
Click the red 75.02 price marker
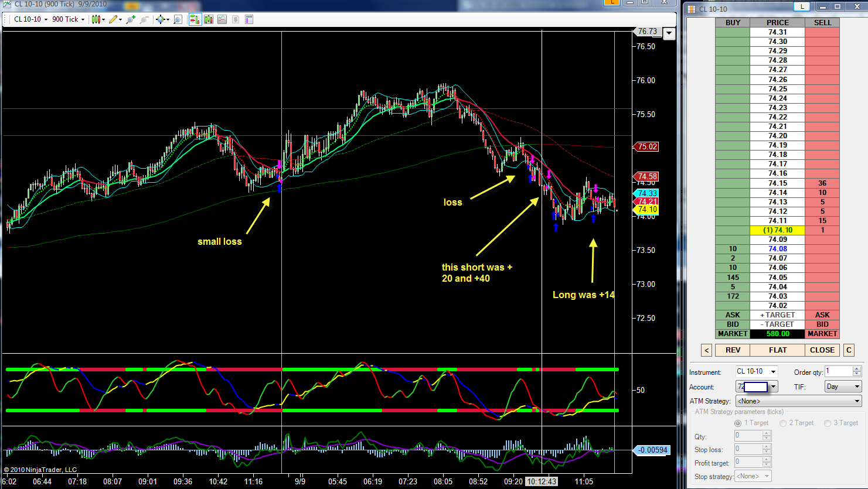[x=646, y=147]
